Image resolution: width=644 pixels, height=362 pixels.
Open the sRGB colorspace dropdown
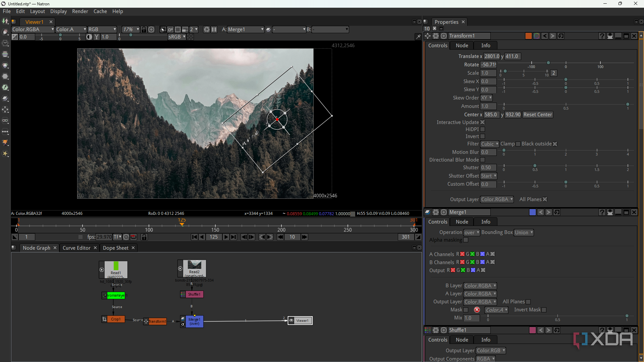[x=176, y=37]
